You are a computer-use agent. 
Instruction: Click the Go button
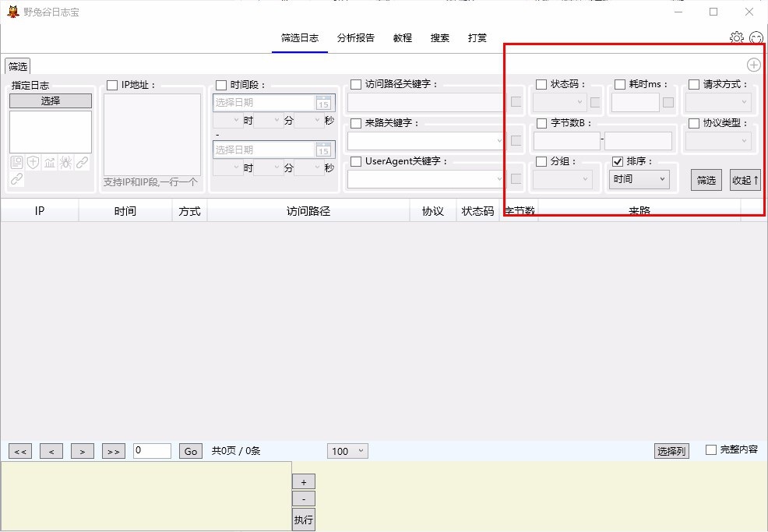point(191,451)
